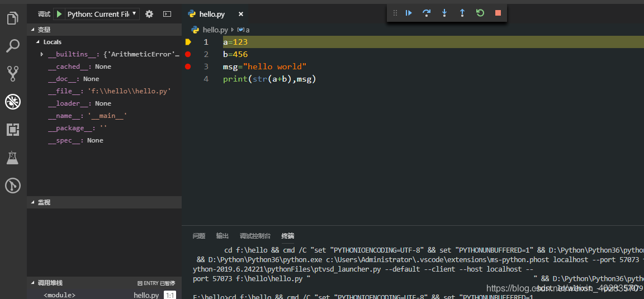The height and width of the screenshot is (299, 644).
Task: Open the Search view in activity bar
Action: (13, 46)
